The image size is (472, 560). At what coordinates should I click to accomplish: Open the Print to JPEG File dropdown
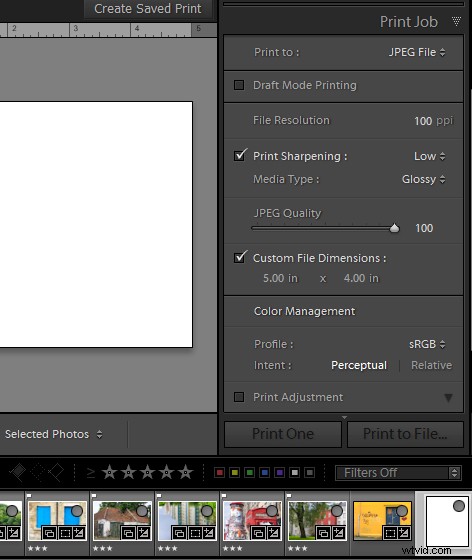pyautogui.click(x=417, y=52)
